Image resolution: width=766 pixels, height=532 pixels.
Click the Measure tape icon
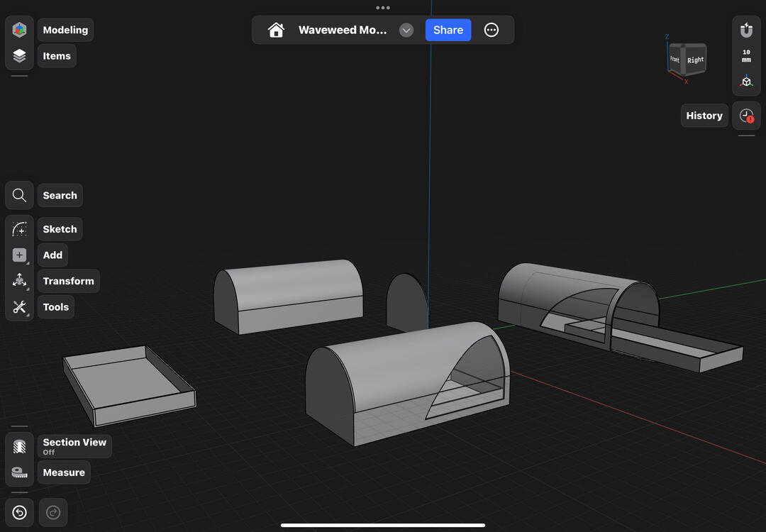19,472
